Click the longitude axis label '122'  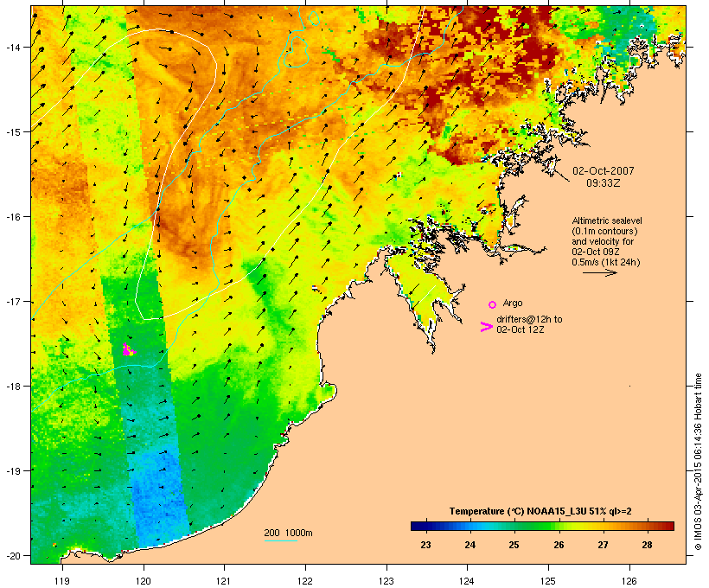[x=305, y=581]
